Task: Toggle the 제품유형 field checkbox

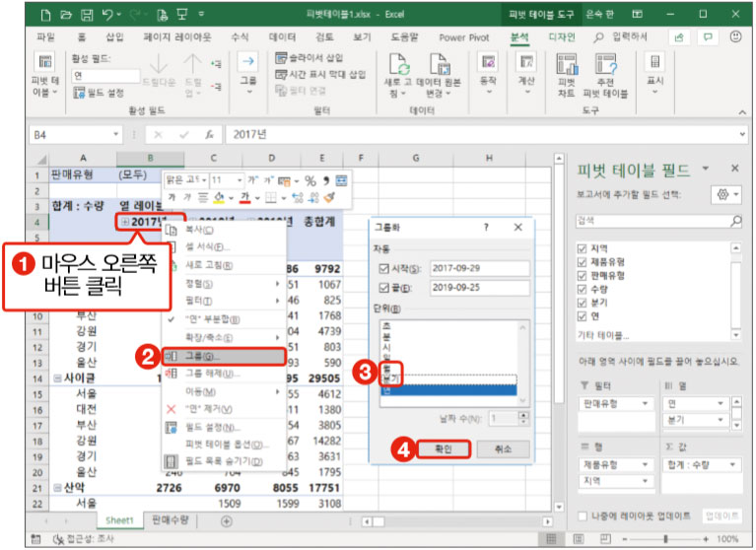Action: [582, 262]
